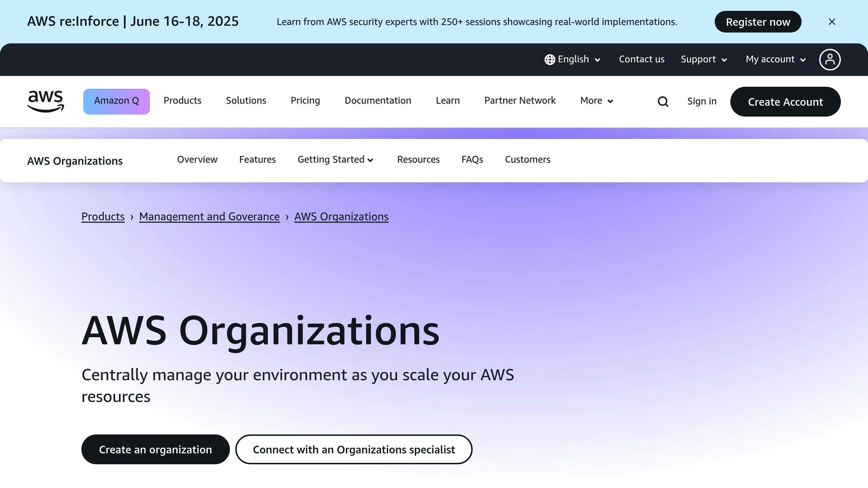The image size is (868, 488).
Task: Click the globe language icon
Action: (550, 60)
